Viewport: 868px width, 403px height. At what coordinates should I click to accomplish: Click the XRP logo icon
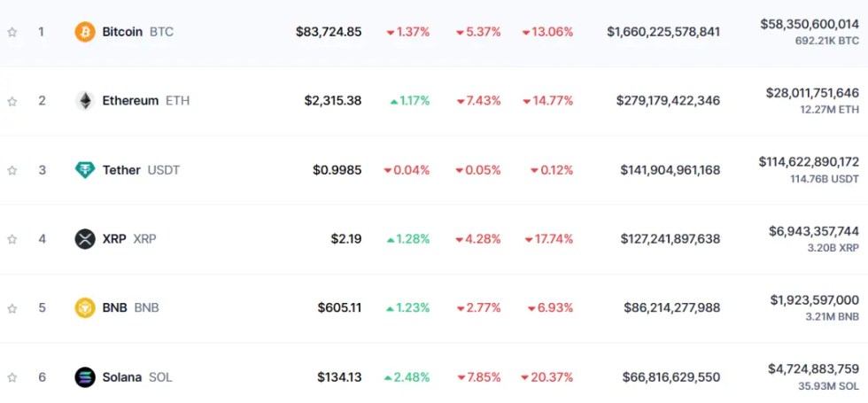(85, 239)
